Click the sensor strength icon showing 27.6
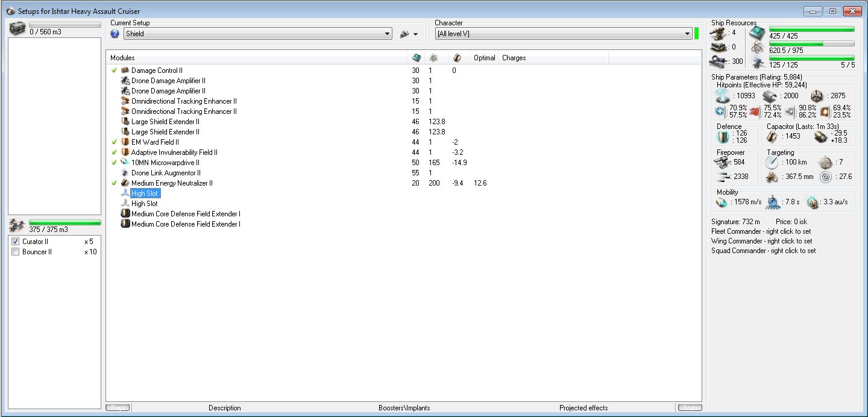 pyautogui.click(x=825, y=177)
